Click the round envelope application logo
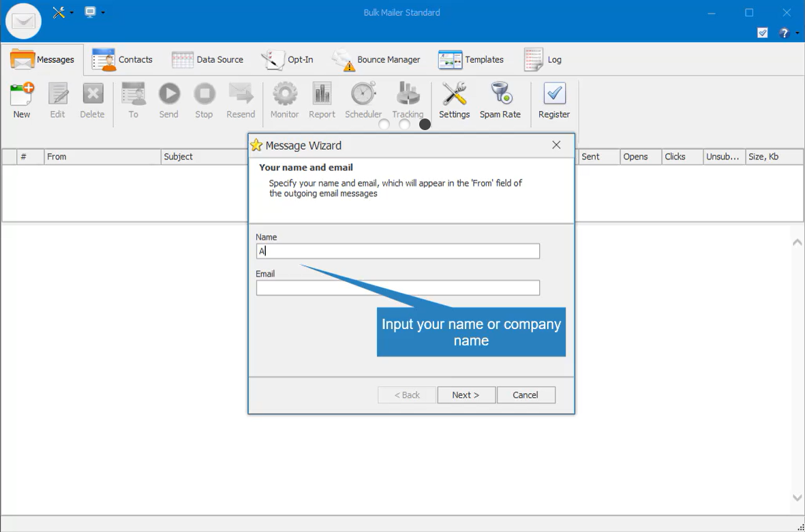The image size is (805, 532). [24, 21]
